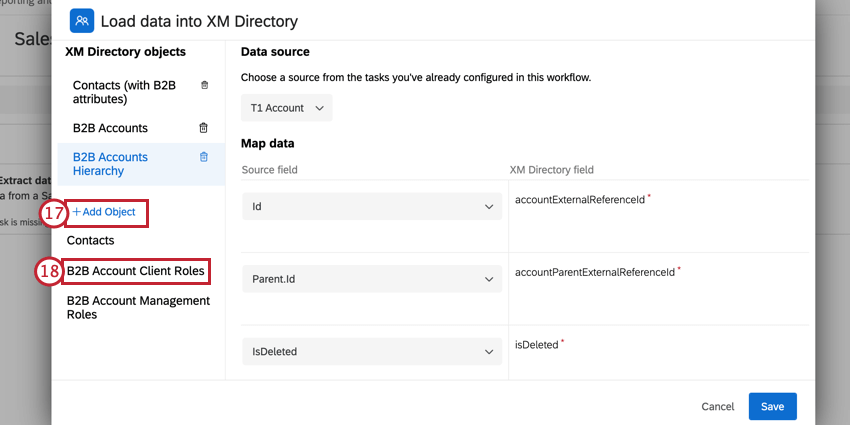
Task: Click the XM Directory objects heading
Action: click(125, 52)
